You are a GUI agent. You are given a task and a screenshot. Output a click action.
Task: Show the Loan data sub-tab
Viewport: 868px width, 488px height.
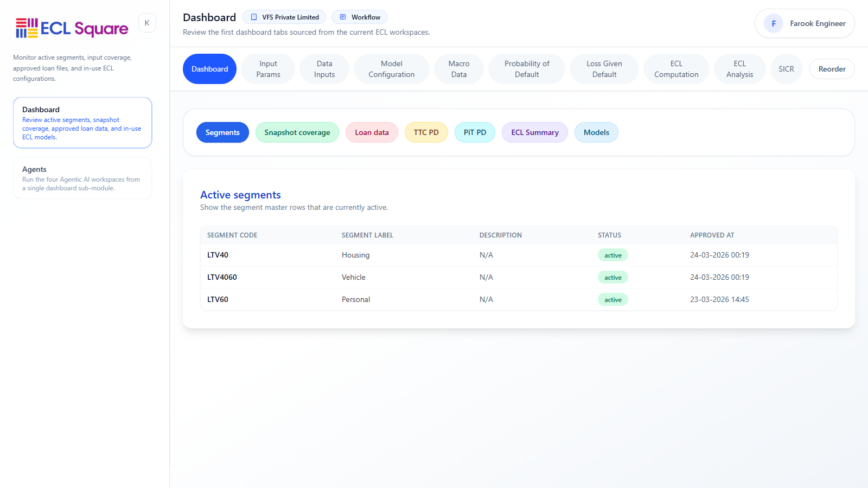[x=372, y=132]
